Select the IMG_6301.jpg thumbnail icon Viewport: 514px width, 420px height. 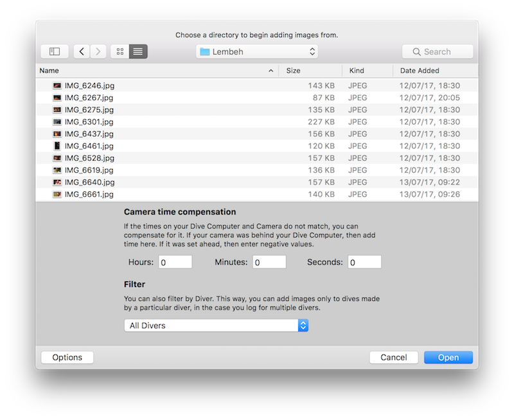57,122
